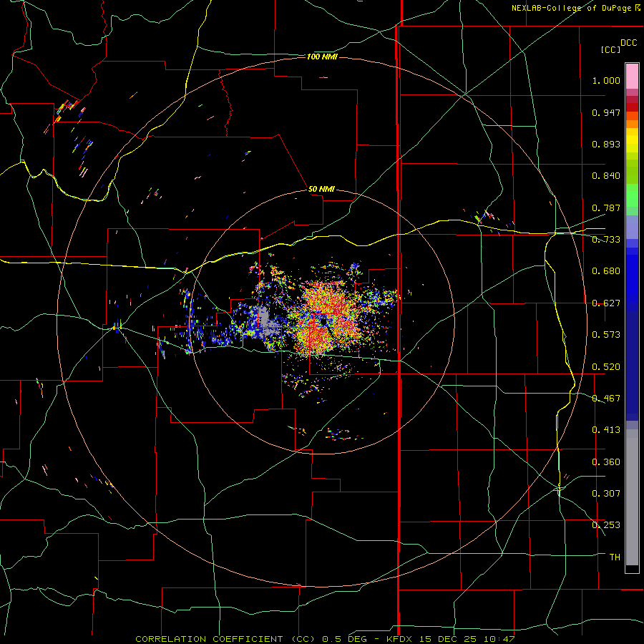Select the 0.360 scale value
The height and width of the screenshot is (644, 644).
coord(606,462)
